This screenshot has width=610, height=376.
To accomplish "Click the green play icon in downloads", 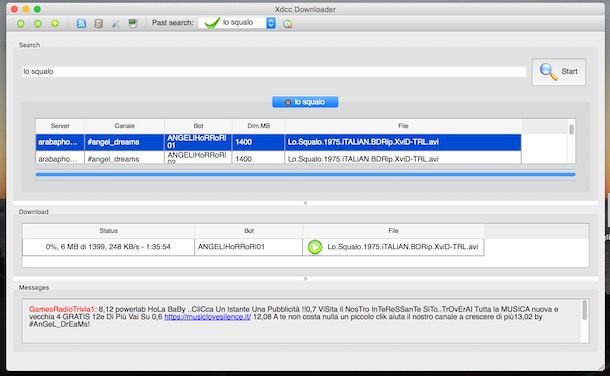I will point(315,247).
